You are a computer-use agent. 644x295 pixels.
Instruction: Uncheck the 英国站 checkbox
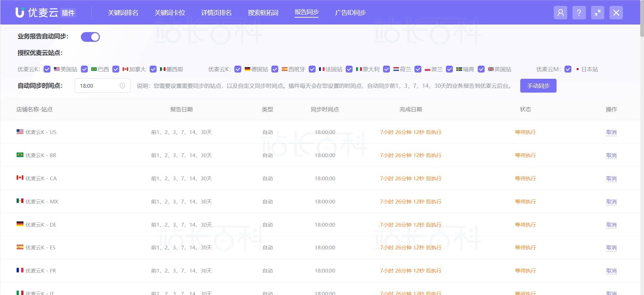pos(481,69)
